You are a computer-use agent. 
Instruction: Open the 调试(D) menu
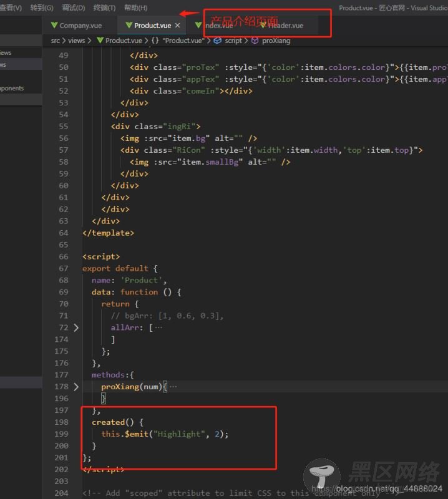coord(74,7)
